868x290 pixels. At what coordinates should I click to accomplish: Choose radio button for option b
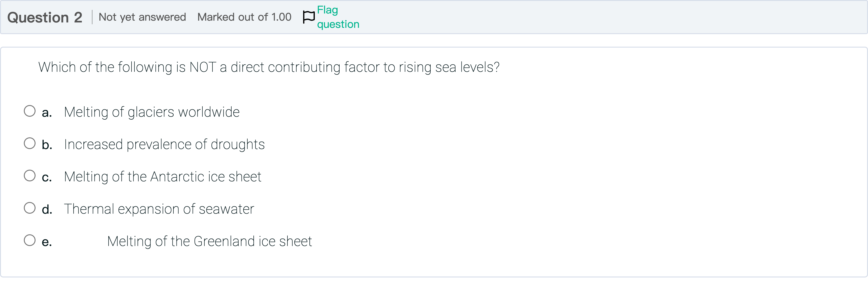click(30, 143)
